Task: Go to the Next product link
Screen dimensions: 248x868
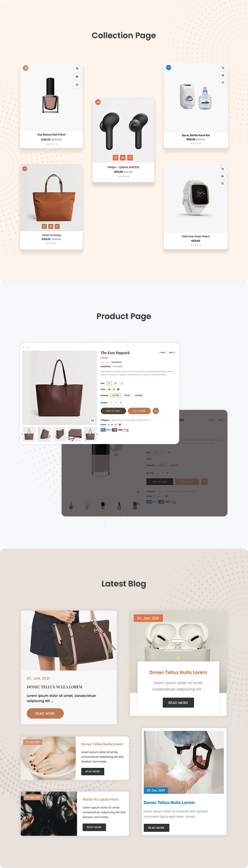Action: (x=172, y=353)
